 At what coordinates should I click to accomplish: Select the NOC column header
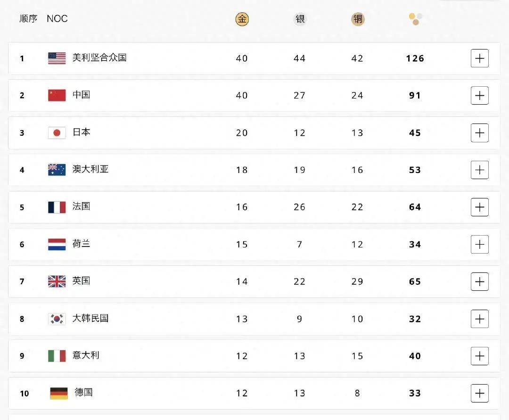click(x=57, y=19)
